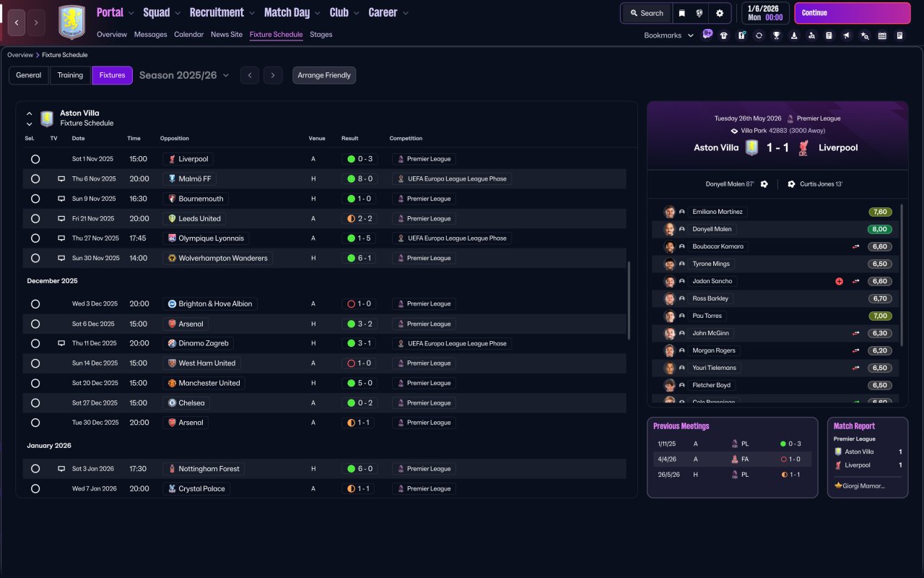Viewport: 924px width, 578px height.
Task: Expand the Bookmarks dropdown
Action: (x=668, y=35)
